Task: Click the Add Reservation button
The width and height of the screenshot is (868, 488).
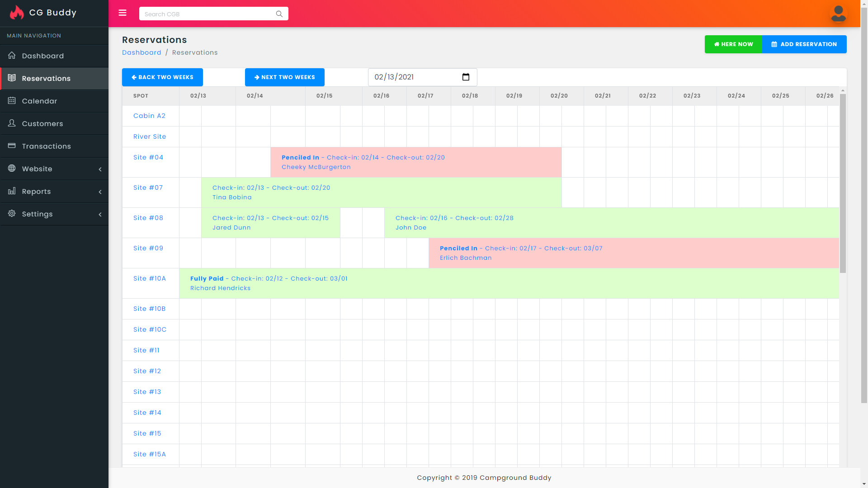Action: [804, 44]
